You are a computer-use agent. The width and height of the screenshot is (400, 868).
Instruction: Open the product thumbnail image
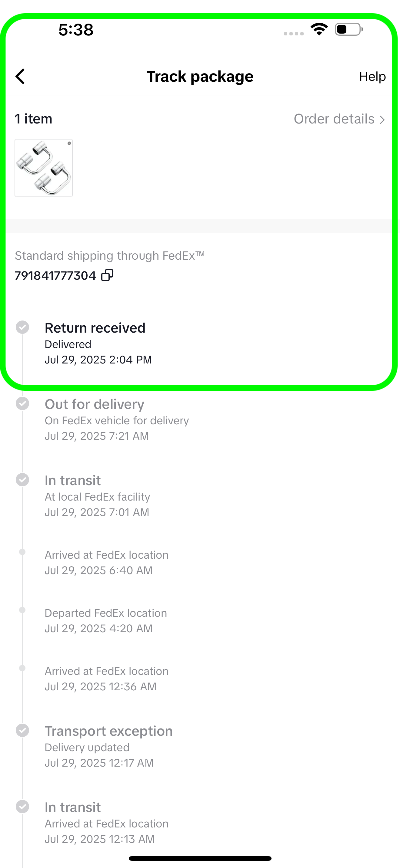44,168
